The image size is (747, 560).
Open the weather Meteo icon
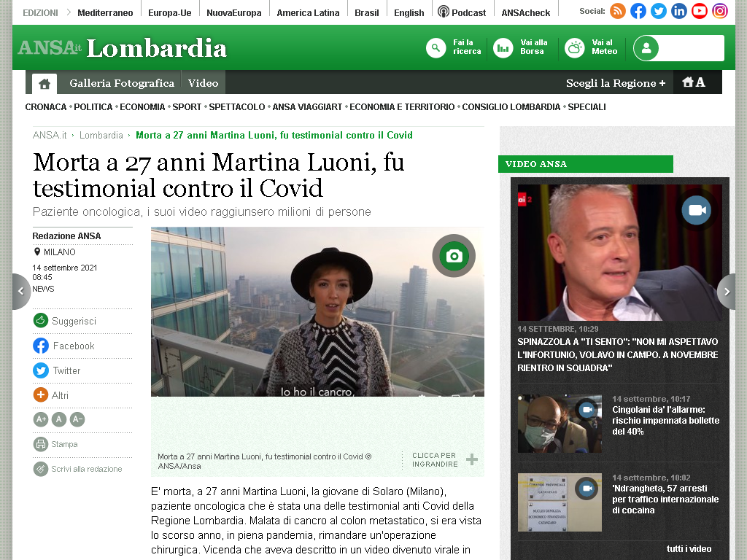(x=575, y=47)
